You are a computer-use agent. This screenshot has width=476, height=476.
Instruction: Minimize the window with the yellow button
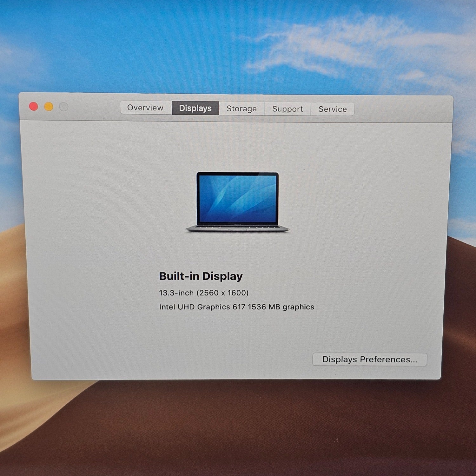click(49, 107)
